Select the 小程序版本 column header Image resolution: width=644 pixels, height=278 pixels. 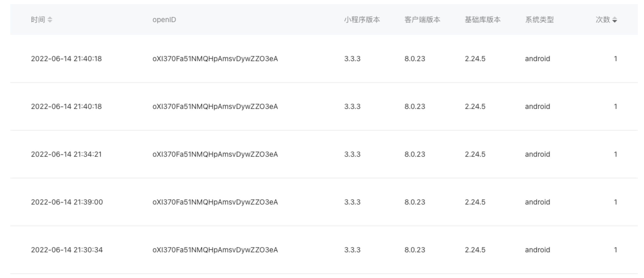pyautogui.click(x=362, y=20)
